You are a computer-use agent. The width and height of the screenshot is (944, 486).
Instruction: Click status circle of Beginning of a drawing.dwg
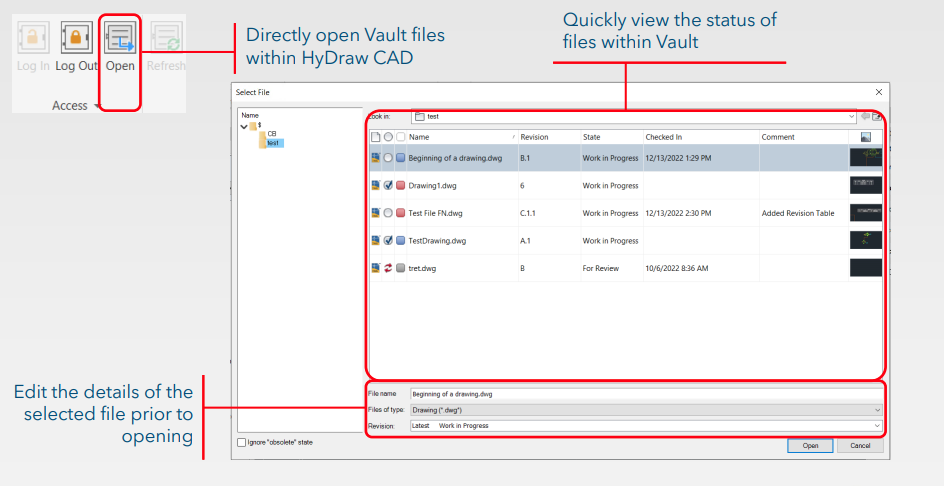coord(388,158)
